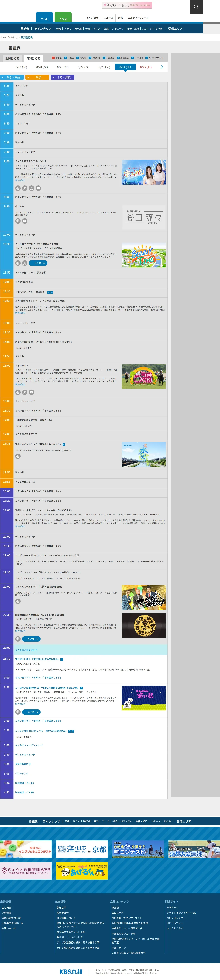220x980 pixels.
Task: Click the YouTube icon under 谷口流々
Action: [x=25, y=221]
